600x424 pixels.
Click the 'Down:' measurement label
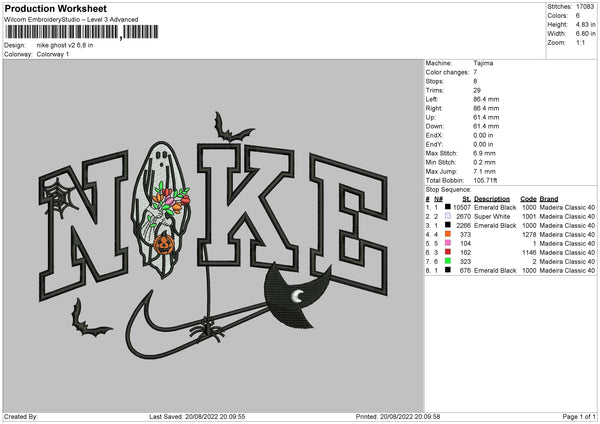(434, 126)
